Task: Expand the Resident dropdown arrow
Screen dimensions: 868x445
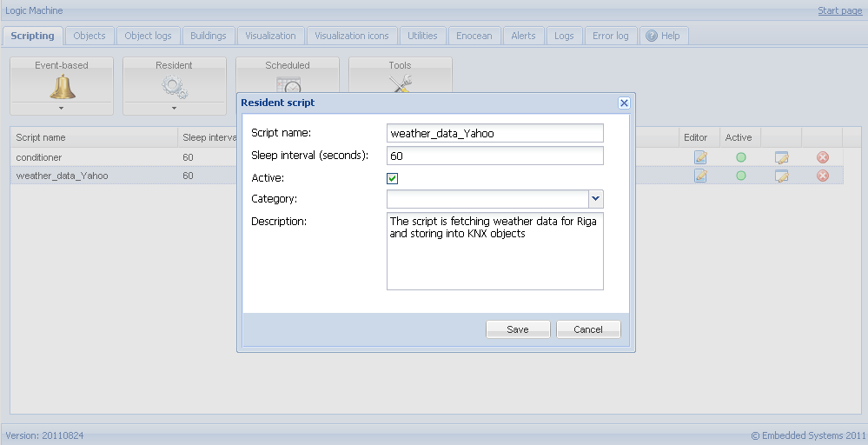Action: point(175,109)
